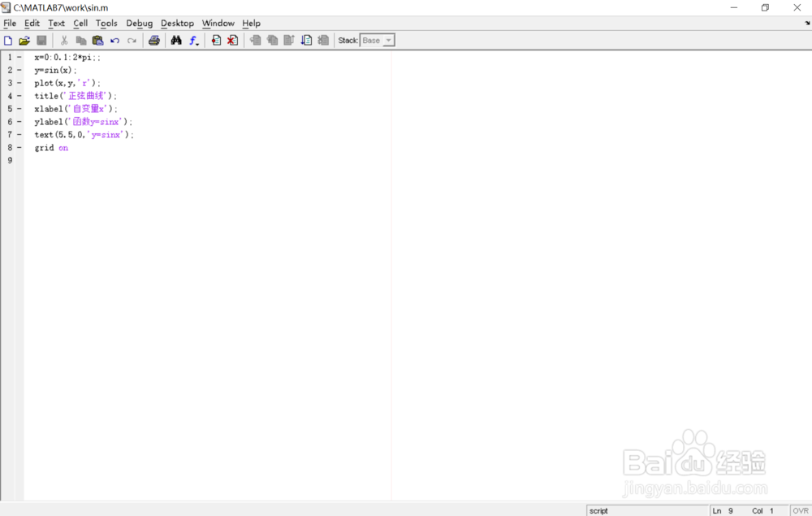
Task: Open Find text binoculars tool
Action: click(x=176, y=41)
